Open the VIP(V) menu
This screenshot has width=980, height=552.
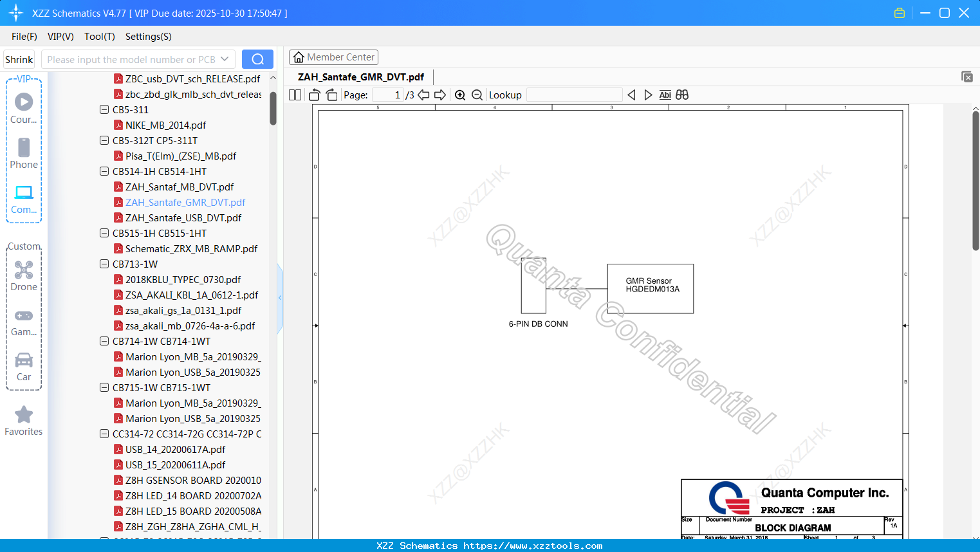coord(60,37)
